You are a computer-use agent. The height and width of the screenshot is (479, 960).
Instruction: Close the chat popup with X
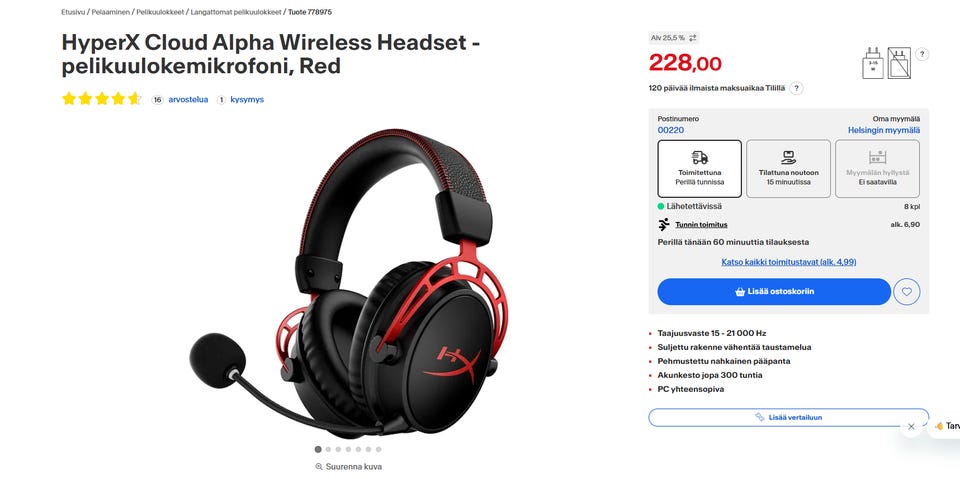click(x=911, y=426)
